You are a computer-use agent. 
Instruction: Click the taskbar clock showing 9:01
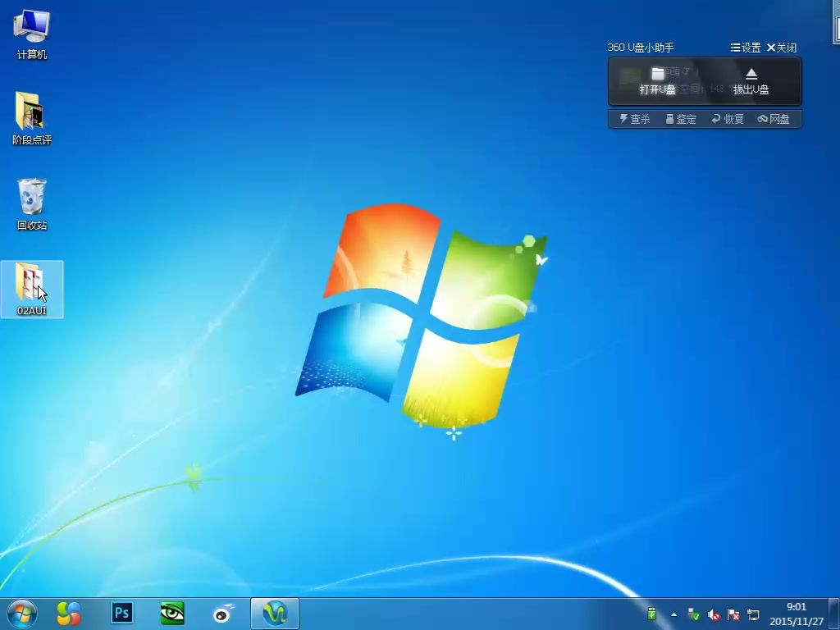coord(796,614)
